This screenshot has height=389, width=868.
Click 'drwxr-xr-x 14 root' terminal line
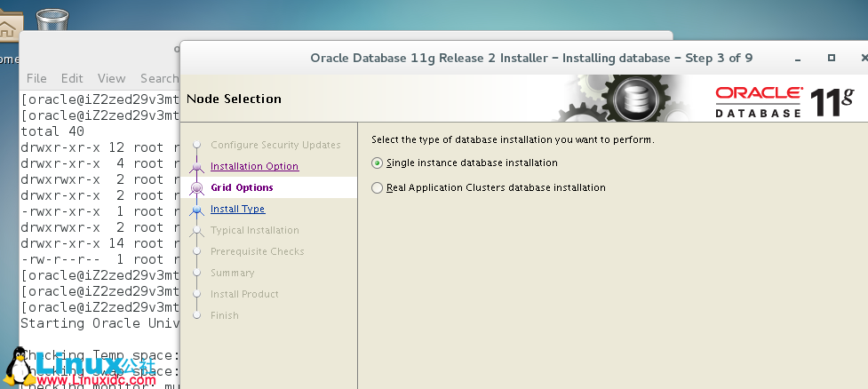(x=100, y=243)
